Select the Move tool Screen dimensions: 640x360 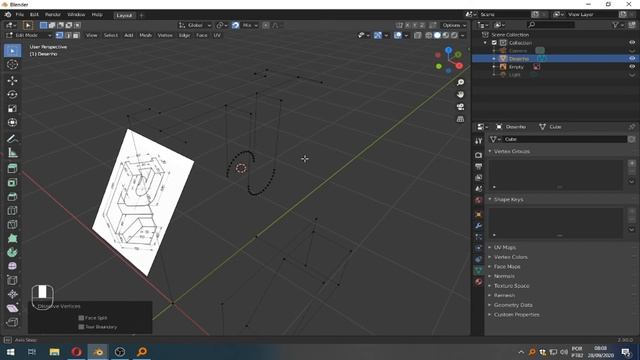coord(12,80)
